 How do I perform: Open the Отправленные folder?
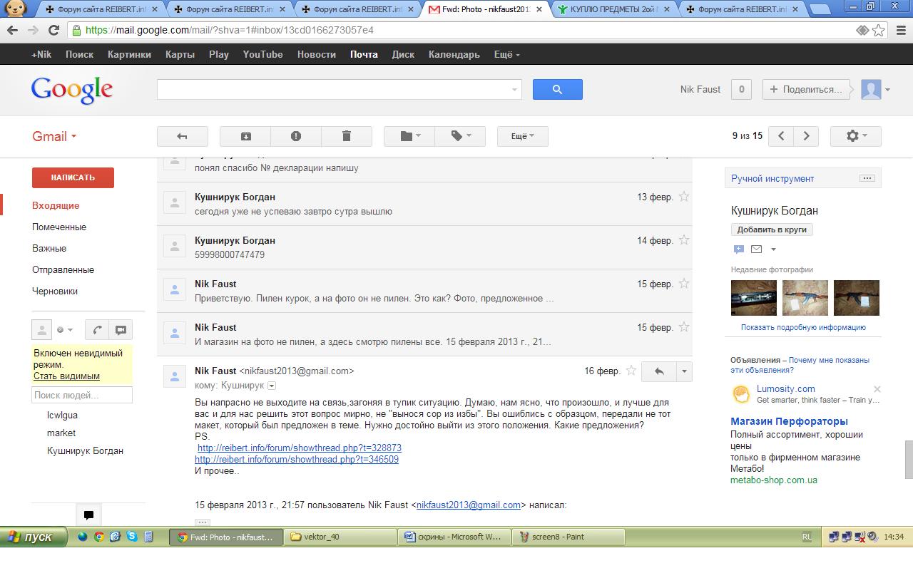pyautogui.click(x=63, y=269)
